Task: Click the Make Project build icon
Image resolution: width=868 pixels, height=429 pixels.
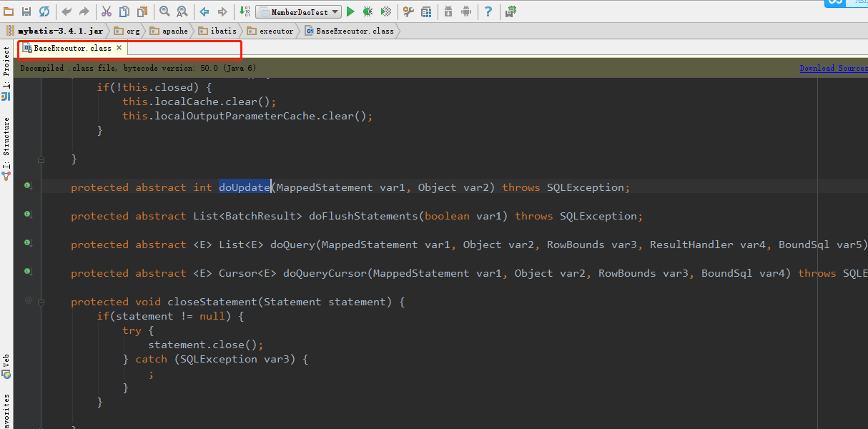Action: click(245, 11)
